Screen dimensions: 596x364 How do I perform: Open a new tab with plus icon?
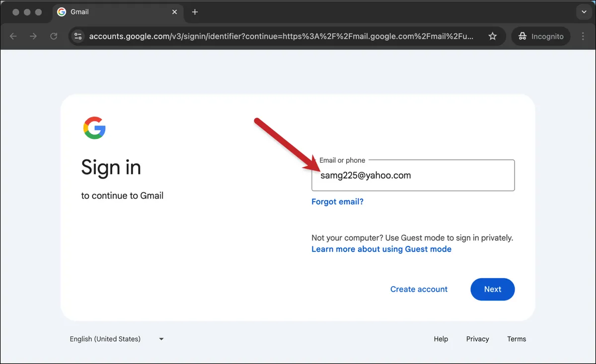point(195,12)
